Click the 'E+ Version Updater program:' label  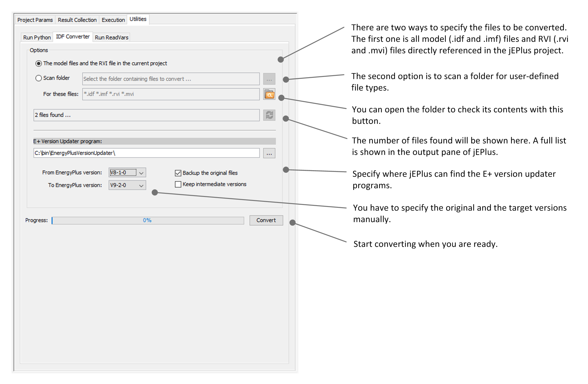[x=68, y=141]
